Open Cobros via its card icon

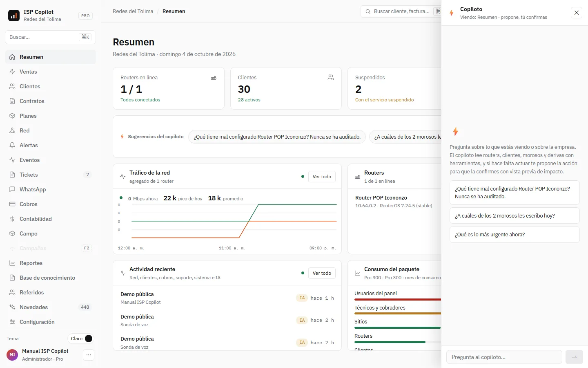pyautogui.click(x=12, y=204)
